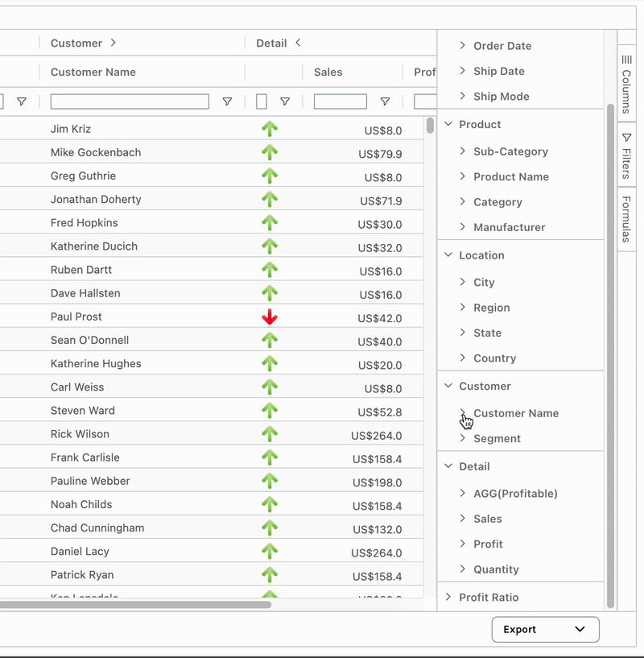Expand the Profit Ratio item
The image size is (644, 658).
pyautogui.click(x=449, y=597)
